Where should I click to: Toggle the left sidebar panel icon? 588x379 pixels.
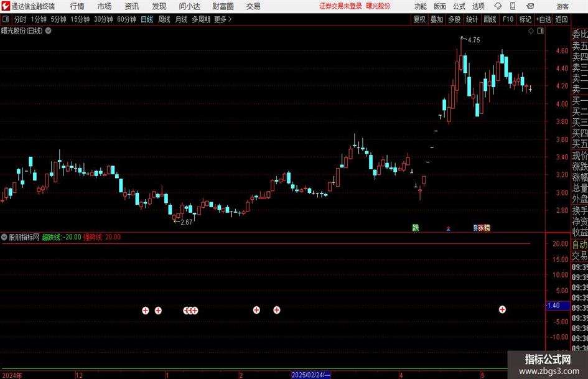(x=6, y=19)
